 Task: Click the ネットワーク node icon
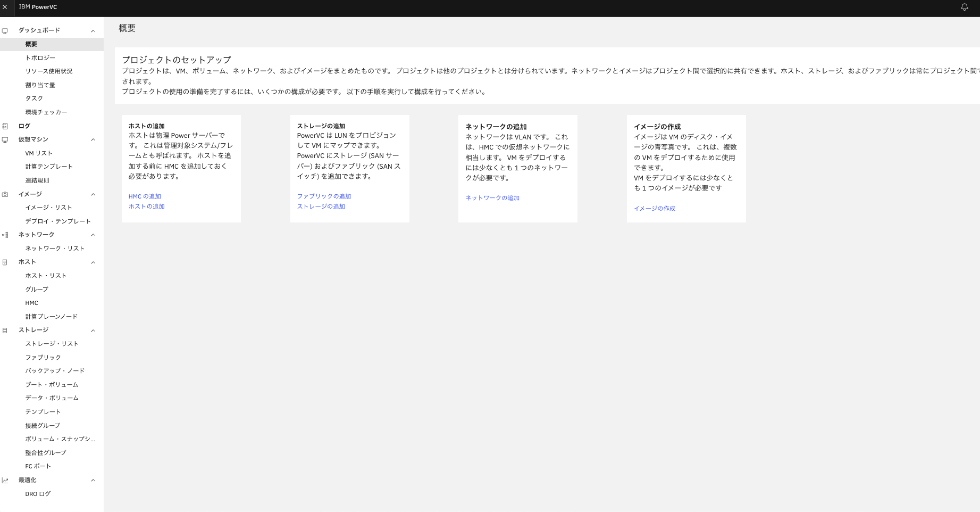tap(5, 235)
